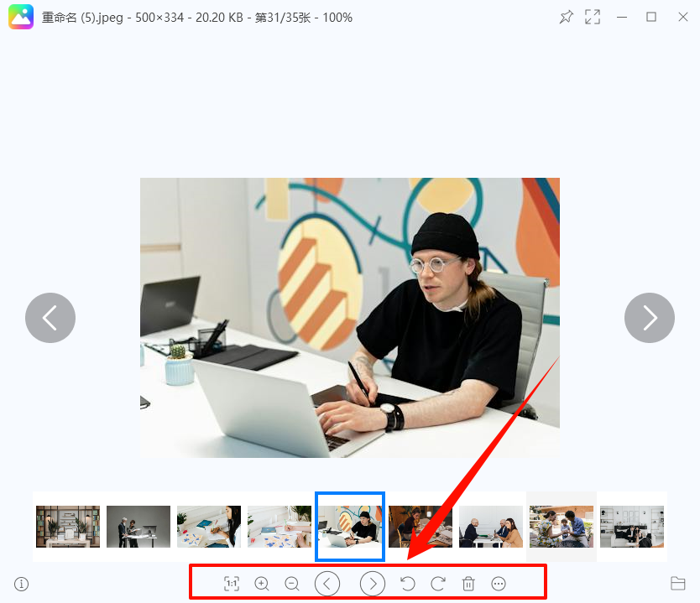
Task: Rotate the image clockwise
Action: tap(438, 584)
